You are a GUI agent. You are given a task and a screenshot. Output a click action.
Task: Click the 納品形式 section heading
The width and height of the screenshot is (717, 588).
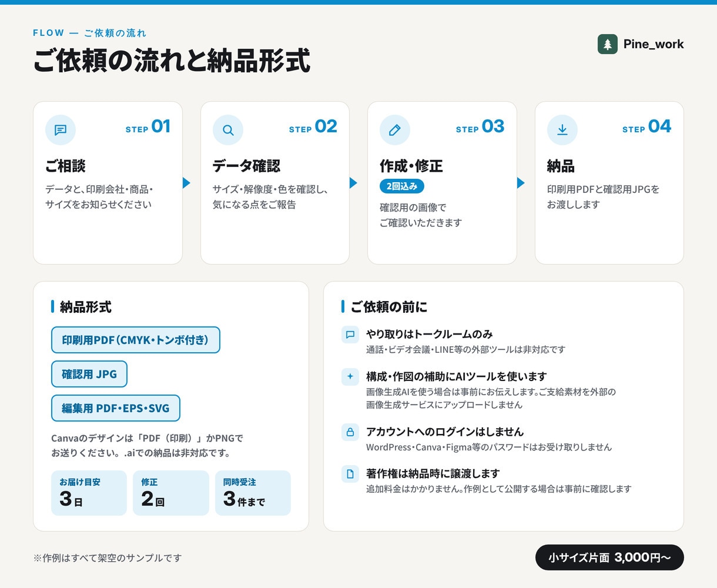pos(86,307)
